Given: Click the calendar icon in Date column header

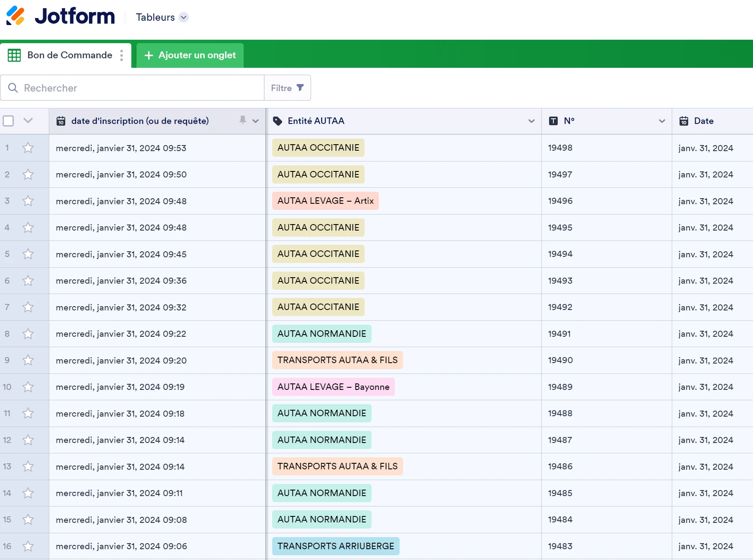Looking at the screenshot, I should 684,121.
